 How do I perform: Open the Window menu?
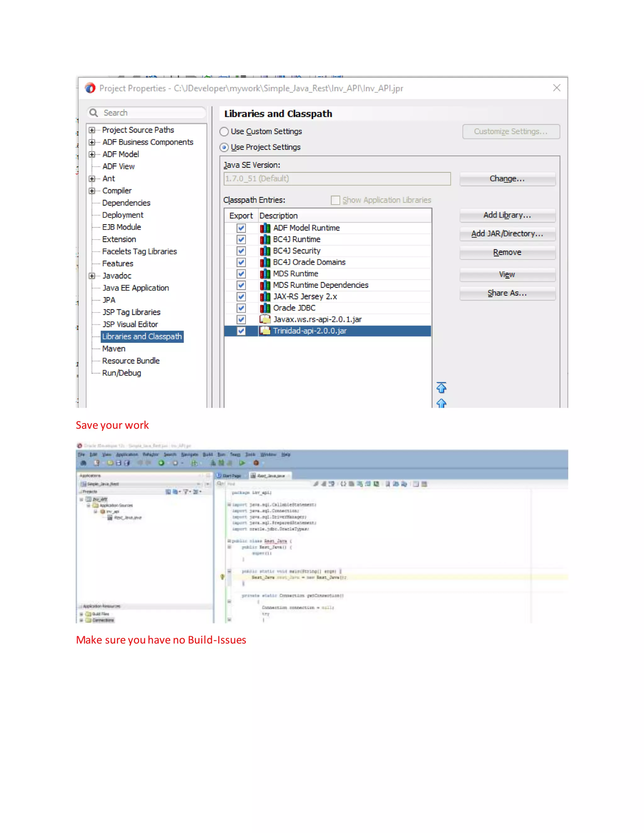[x=268, y=455]
